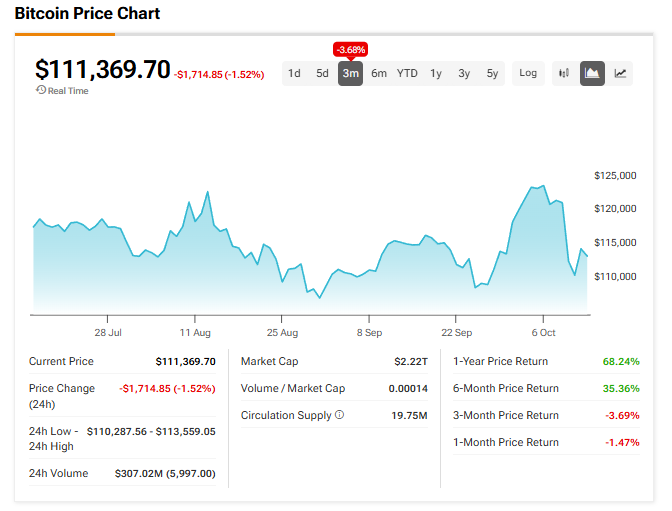Viewport: 672px width, 511px height.
Task: Toggle Log scale on chart
Action: [528, 73]
